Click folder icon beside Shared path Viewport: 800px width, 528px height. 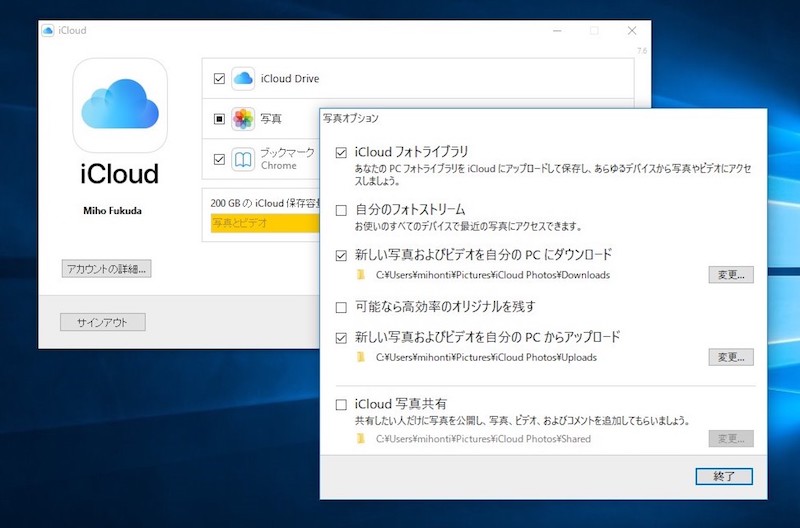361,439
